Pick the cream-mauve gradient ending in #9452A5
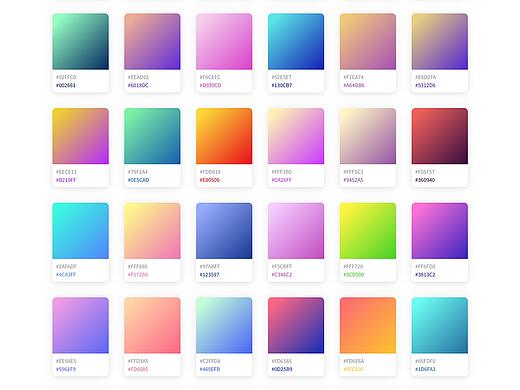This screenshot has width=520, height=390. [368, 136]
